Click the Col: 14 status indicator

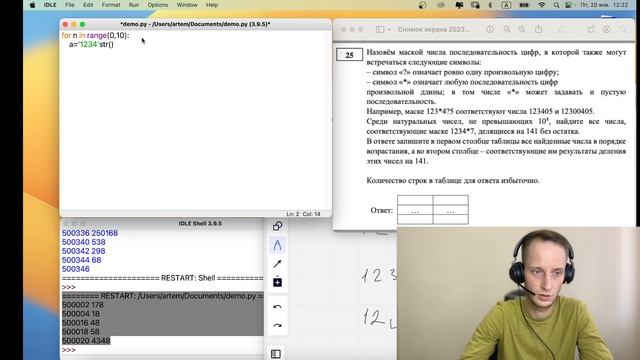[311, 214]
